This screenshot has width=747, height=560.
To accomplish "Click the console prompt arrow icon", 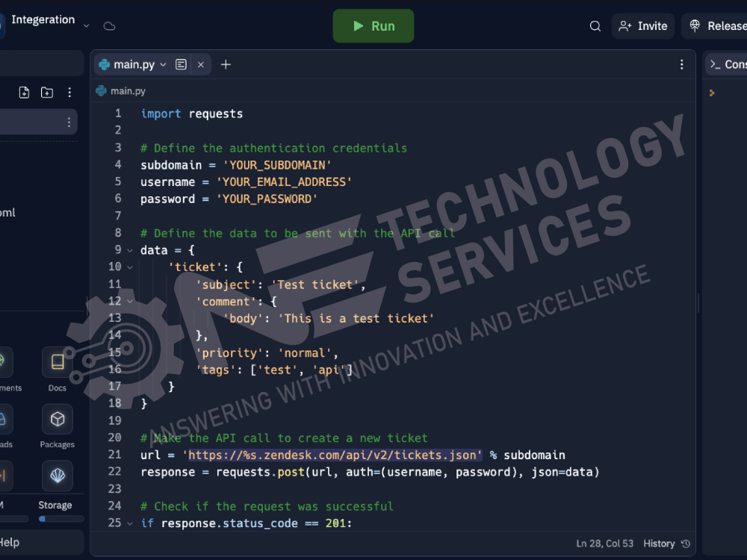I will [712, 93].
